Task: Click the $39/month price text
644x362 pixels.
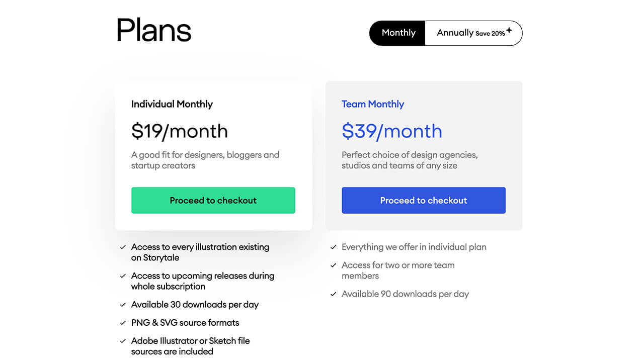Action: coord(391,131)
